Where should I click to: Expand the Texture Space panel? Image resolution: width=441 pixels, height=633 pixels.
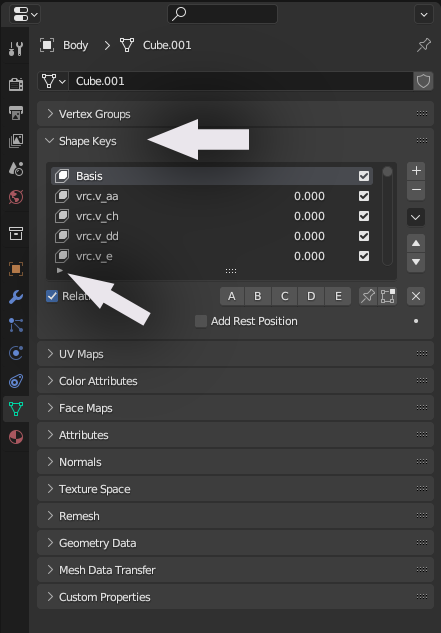pyautogui.click(x=50, y=489)
